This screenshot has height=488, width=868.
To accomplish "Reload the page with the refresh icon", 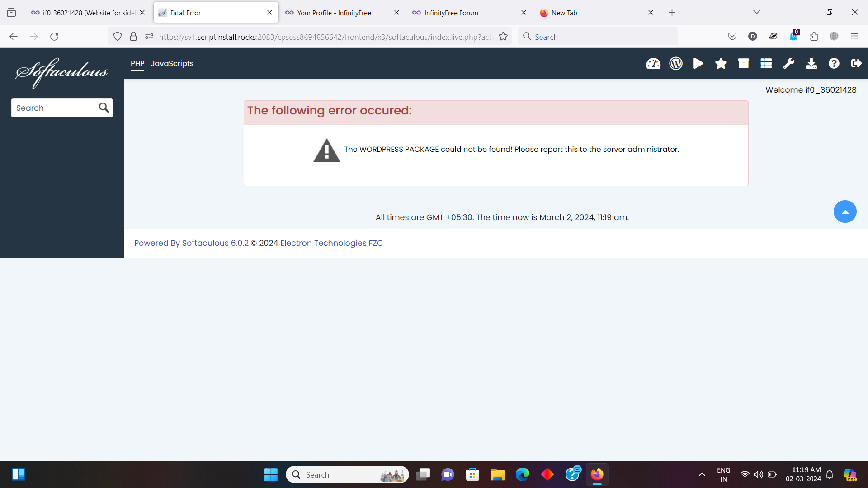I will [x=54, y=37].
